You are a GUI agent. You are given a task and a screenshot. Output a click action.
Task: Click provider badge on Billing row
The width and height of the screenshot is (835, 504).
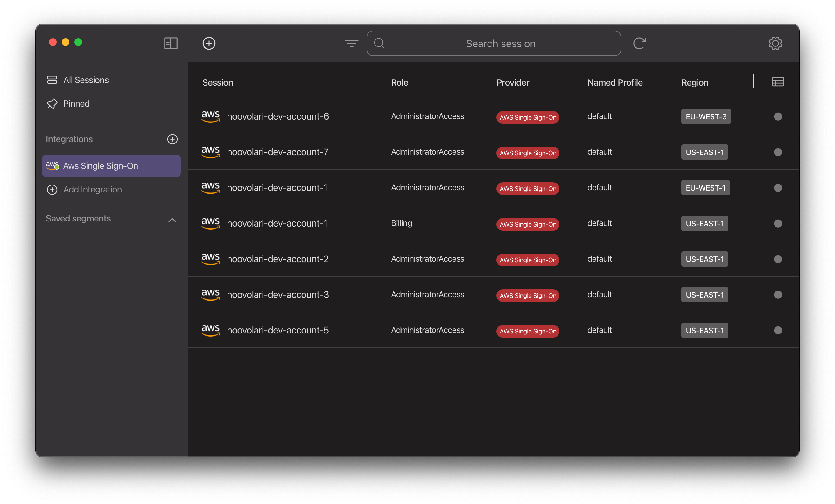point(527,224)
